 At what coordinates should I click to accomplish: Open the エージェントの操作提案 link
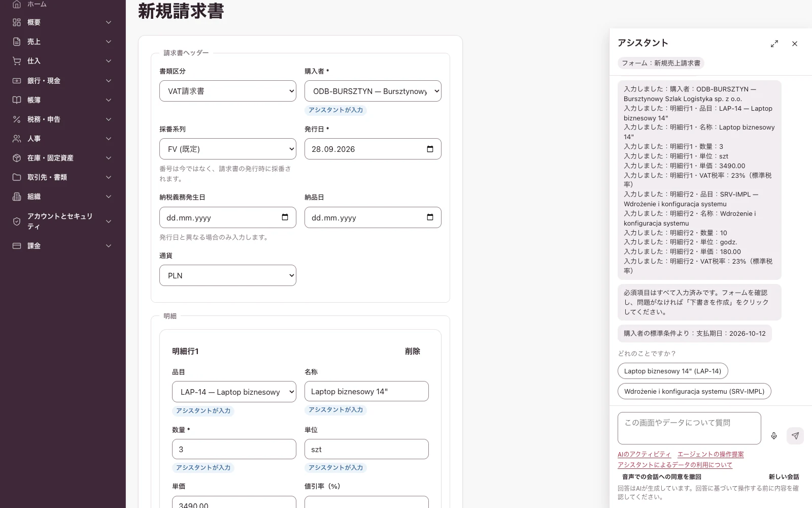tap(710, 454)
